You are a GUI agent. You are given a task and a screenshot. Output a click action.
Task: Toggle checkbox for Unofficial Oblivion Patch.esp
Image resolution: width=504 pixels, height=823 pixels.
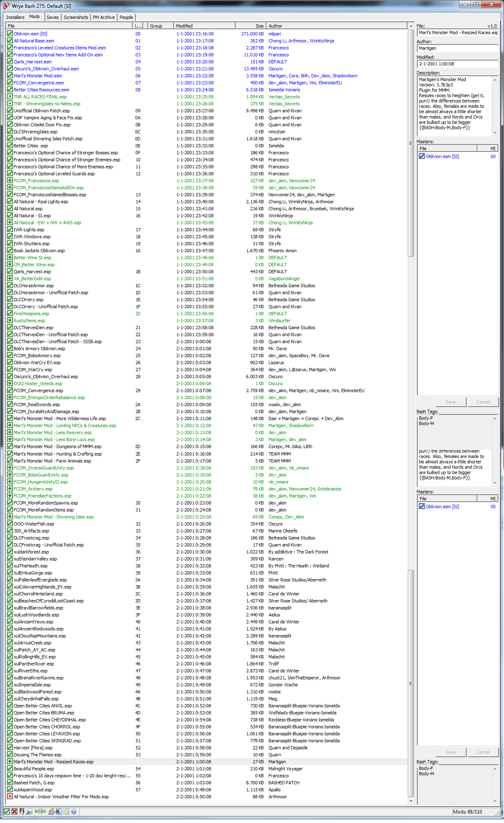(10, 111)
